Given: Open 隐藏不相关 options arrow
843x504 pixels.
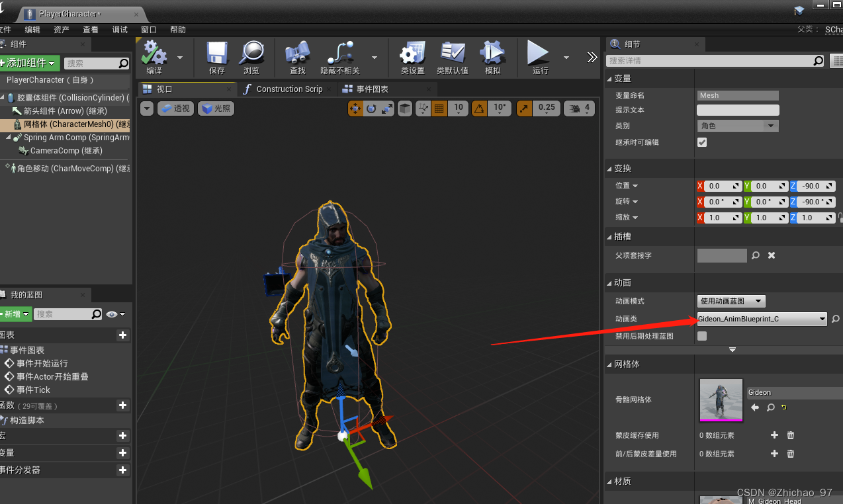Looking at the screenshot, I should click(x=375, y=58).
